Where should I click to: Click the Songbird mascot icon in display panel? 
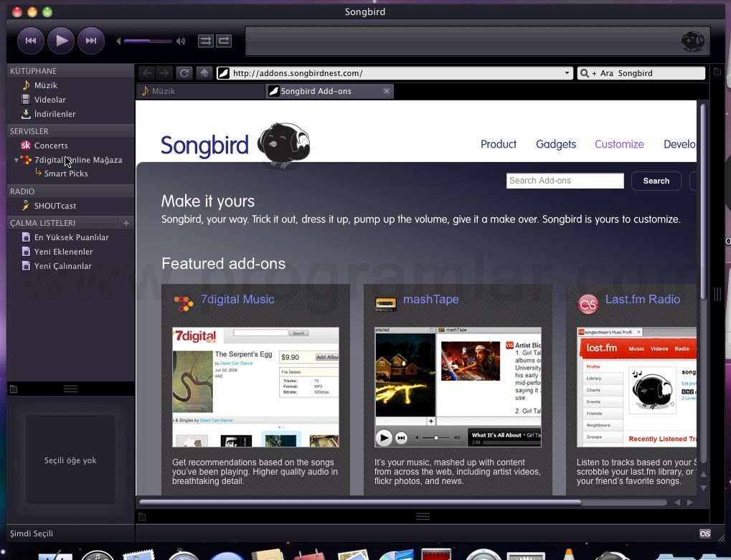coord(693,42)
